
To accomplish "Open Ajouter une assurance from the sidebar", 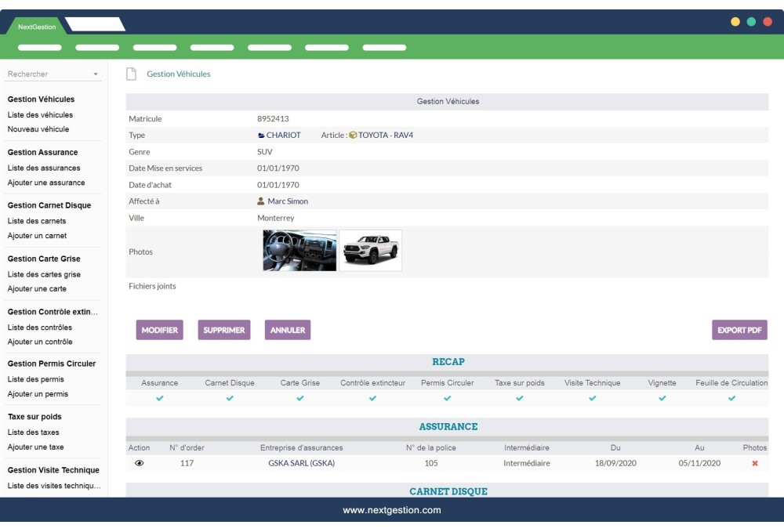I will 45,183.
